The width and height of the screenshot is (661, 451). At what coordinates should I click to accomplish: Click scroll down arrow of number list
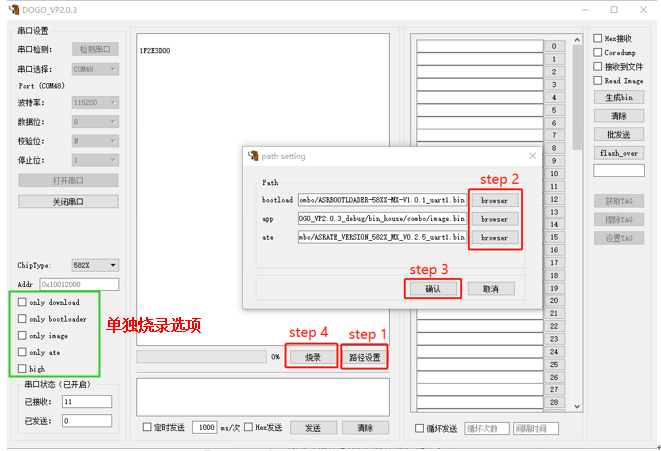(x=577, y=406)
